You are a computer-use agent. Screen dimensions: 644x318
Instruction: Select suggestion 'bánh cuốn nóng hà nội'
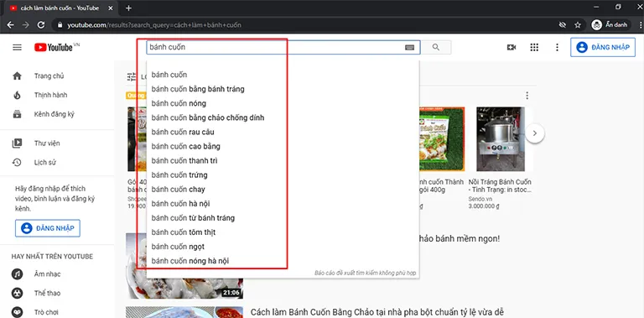tap(283, 261)
